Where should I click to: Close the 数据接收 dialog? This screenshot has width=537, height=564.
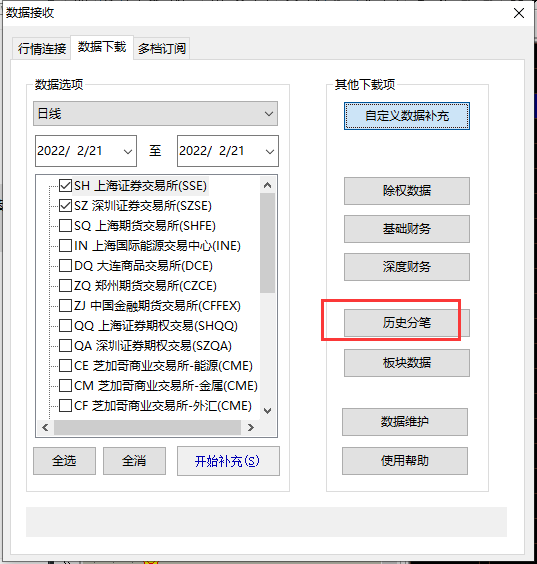[x=519, y=13]
